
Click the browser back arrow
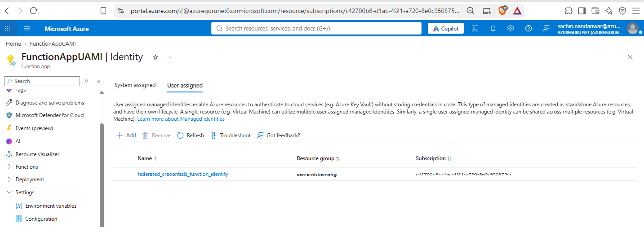click(x=7, y=10)
